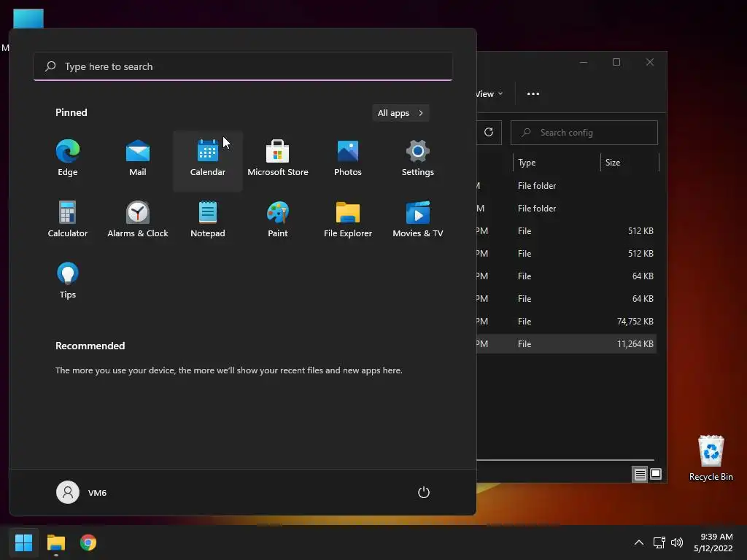
Task: Open the Recycle Bin on desktop
Action: (x=711, y=458)
